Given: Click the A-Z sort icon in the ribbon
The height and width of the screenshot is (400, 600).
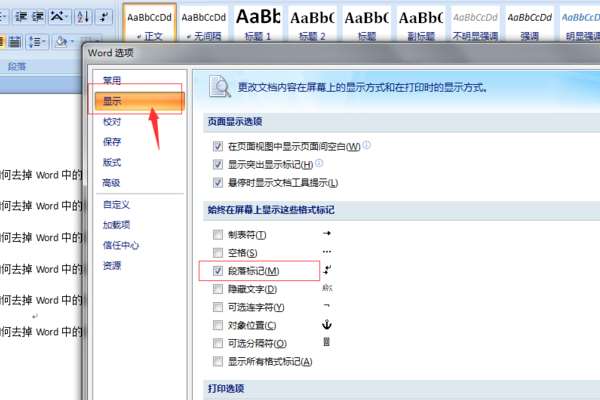Looking at the screenshot, I should (83, 17).
